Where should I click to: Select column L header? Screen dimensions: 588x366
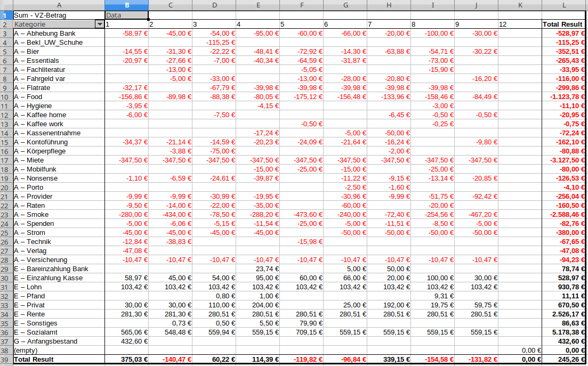click(563, 5)
